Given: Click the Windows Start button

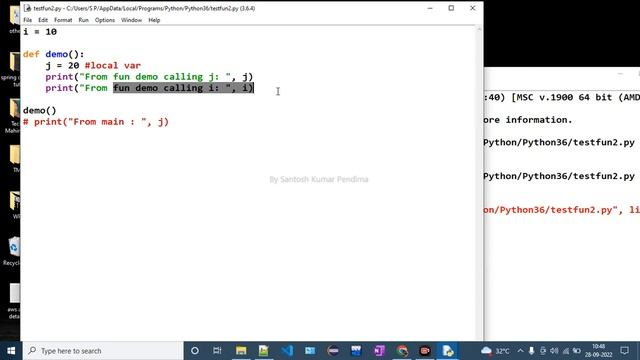Looking at the screenshot, I should click(x=11, y=351).
